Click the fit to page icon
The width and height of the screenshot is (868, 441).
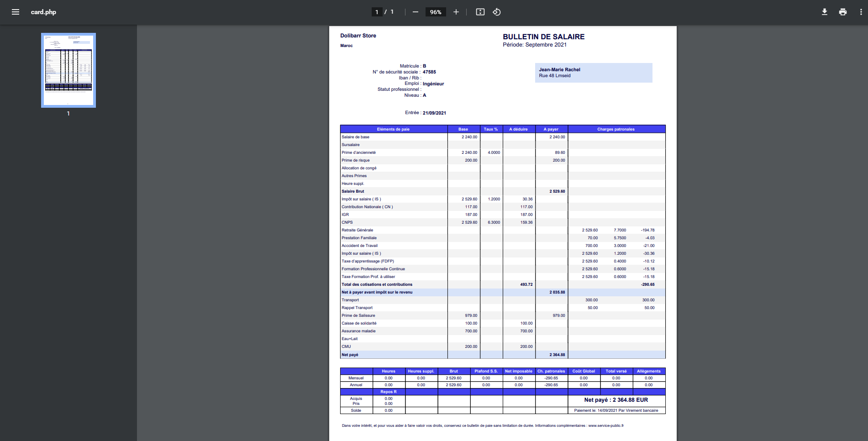(480, 12)
